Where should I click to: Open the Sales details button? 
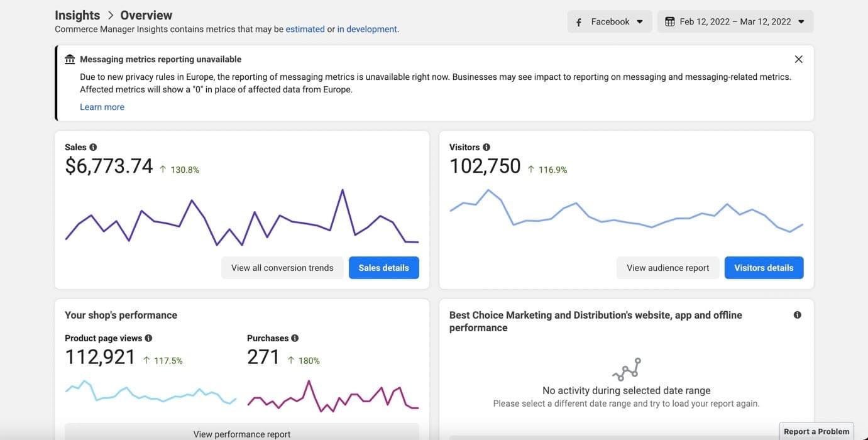pyautogui.click(x=383, y=268)
